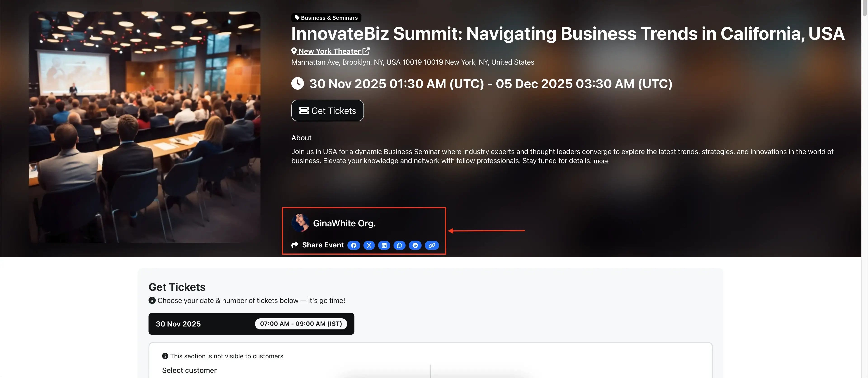Choose the 07:00 AM - 09:00 AM (IST) slot
Screen dimensions: 868x378
(301, 324)
